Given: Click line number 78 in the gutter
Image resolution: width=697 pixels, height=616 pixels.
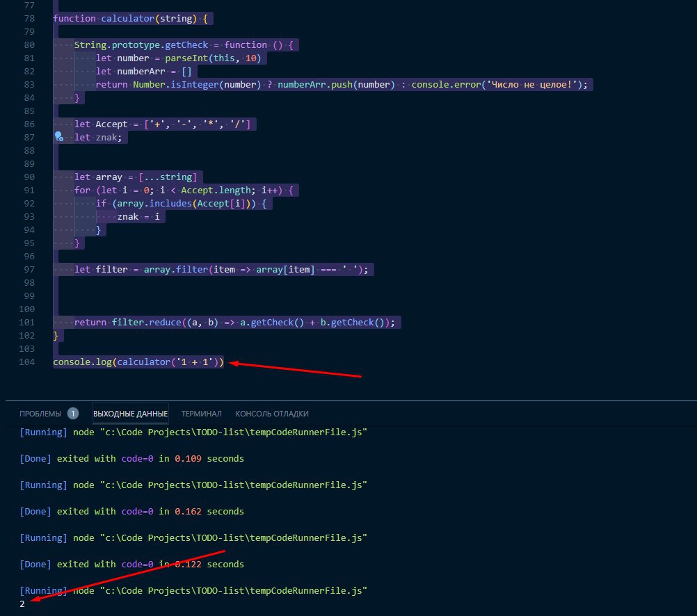Looking at the screenshot, I should tap(29, 19).
